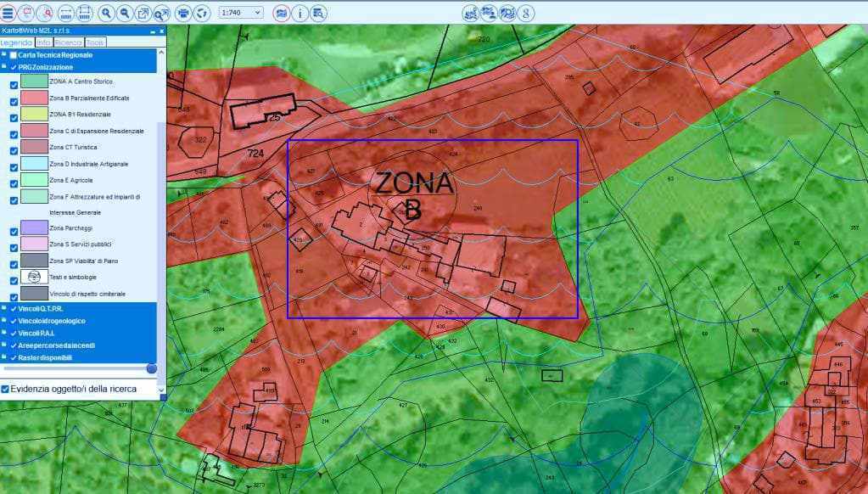Screen dimensions: 868x494
Task: Click the Google 'g' icon in toolbar
Action: pyautogui.click(x=527, y=13)
